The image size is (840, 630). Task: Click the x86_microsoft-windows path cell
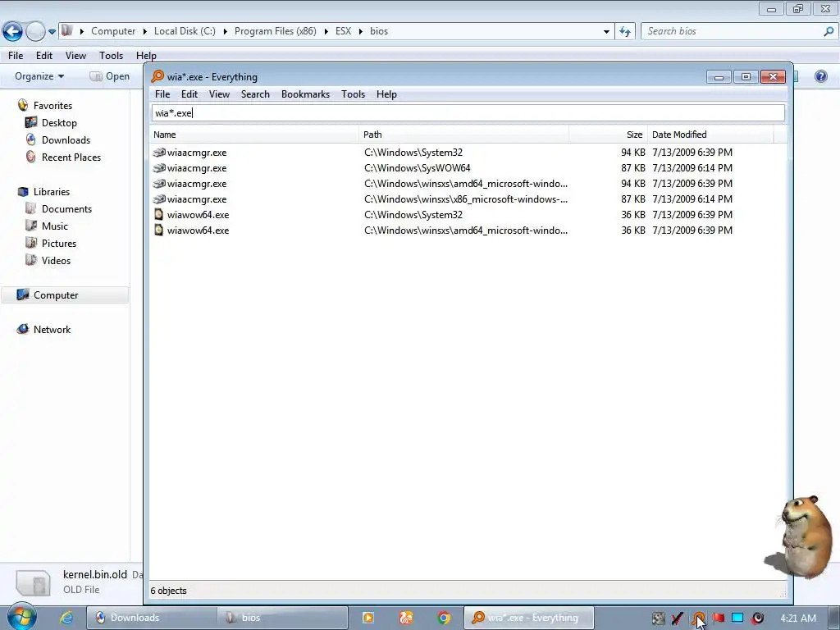click(x=466, y=199)
